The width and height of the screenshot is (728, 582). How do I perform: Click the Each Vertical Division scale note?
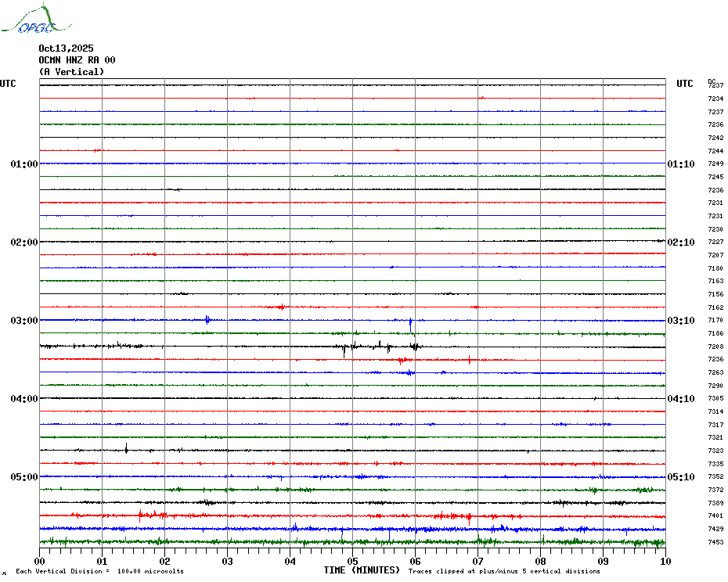99,571
